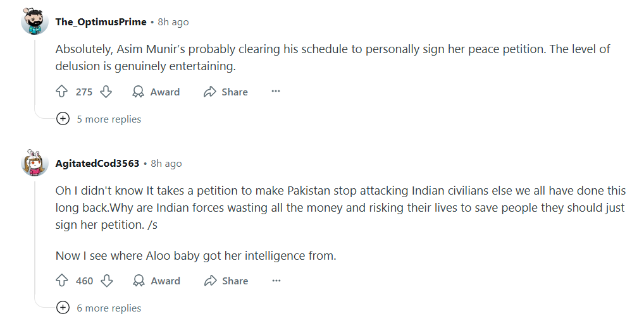Award AgitatedCod3563's comment

(156, 281)
